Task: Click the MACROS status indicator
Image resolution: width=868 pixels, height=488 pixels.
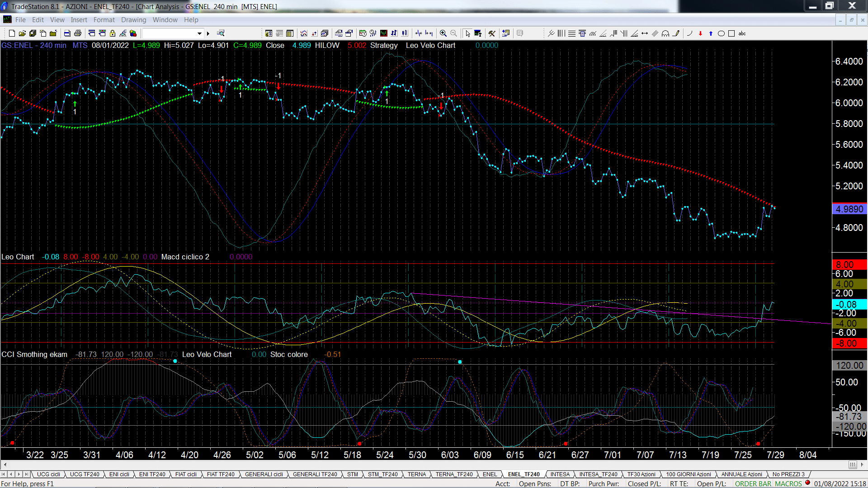Action: coord(788,483)
